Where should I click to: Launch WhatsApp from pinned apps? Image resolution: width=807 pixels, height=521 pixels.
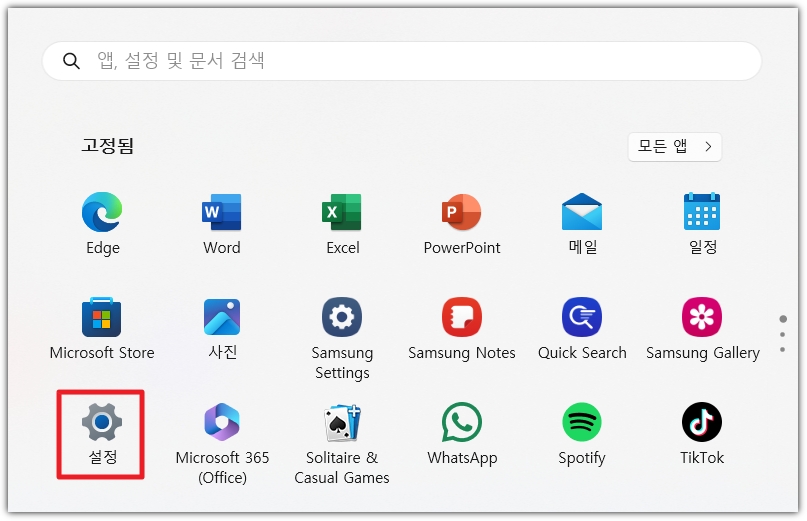462,422
